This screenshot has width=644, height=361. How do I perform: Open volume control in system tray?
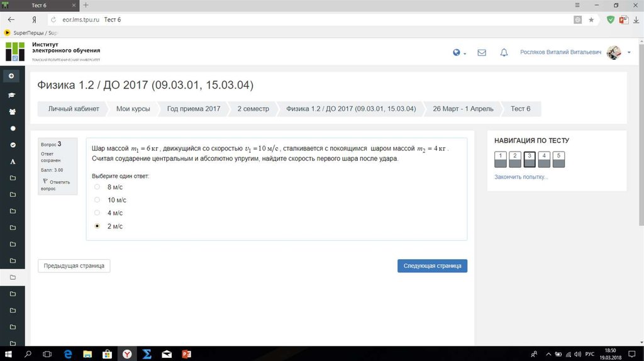pos(578,354)
